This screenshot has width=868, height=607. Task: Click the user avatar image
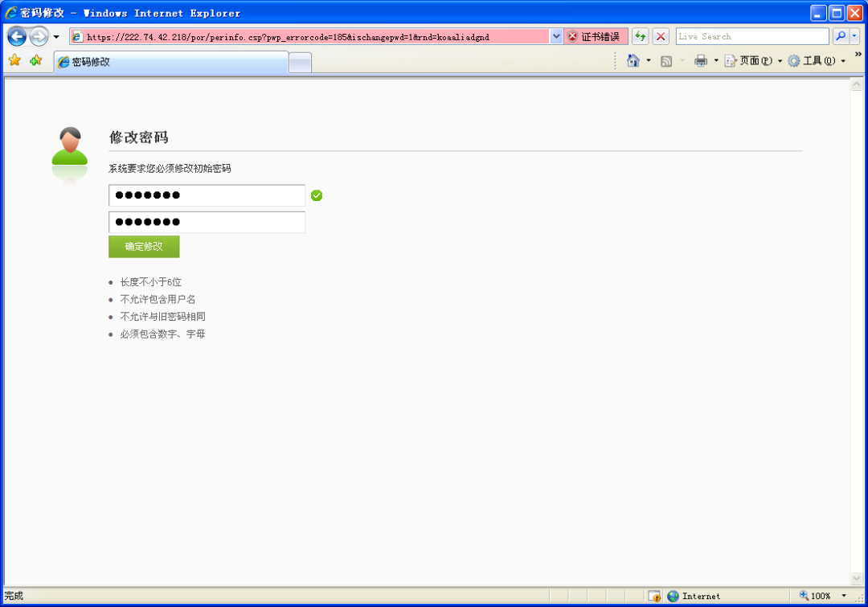70,146
